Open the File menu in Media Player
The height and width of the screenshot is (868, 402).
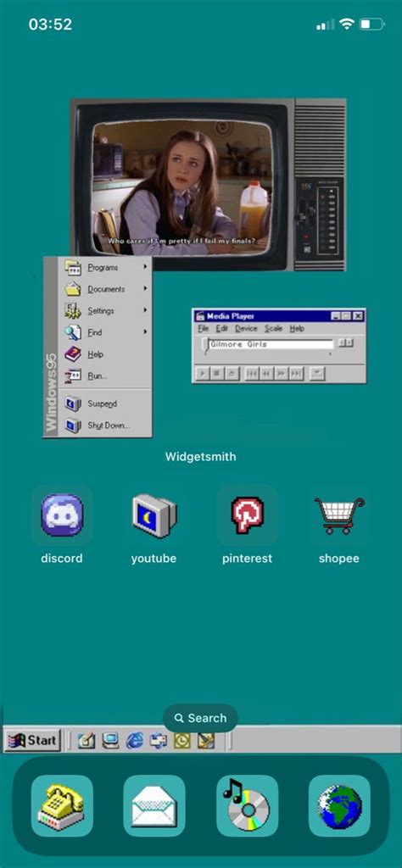point(204,328)
